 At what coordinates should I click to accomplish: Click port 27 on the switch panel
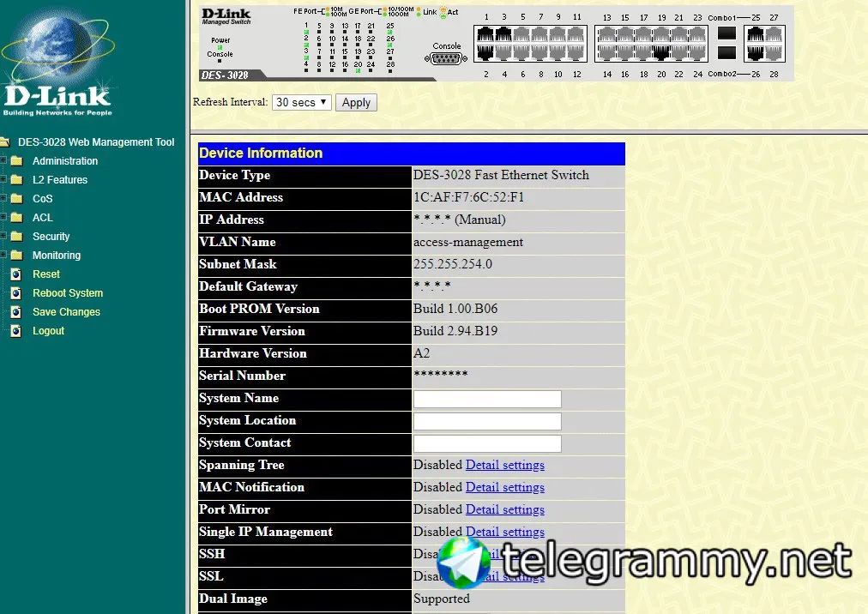(774, 35)
